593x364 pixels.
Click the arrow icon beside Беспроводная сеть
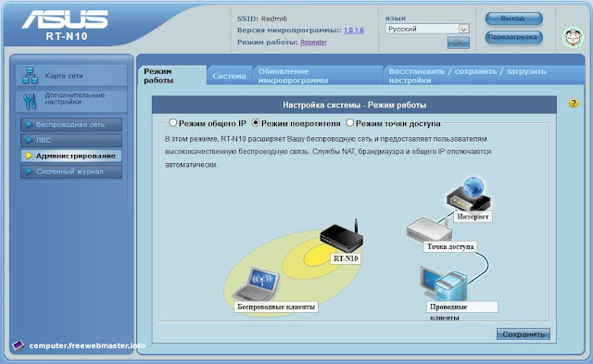click(x=29, y=124)
